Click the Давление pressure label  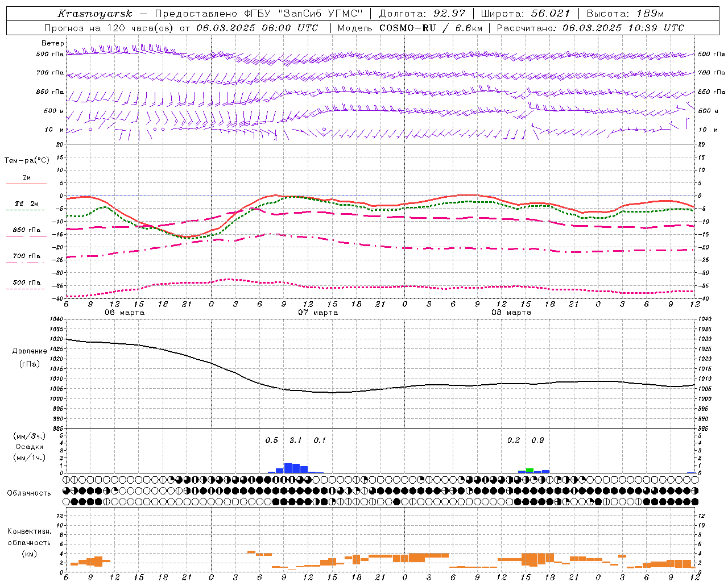click(30, 351)
